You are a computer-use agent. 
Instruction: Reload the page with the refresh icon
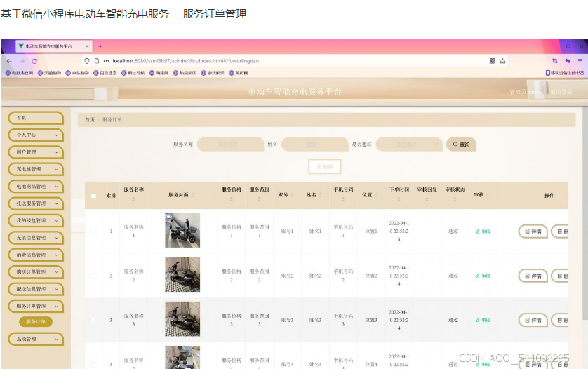[x=34, y=61]
